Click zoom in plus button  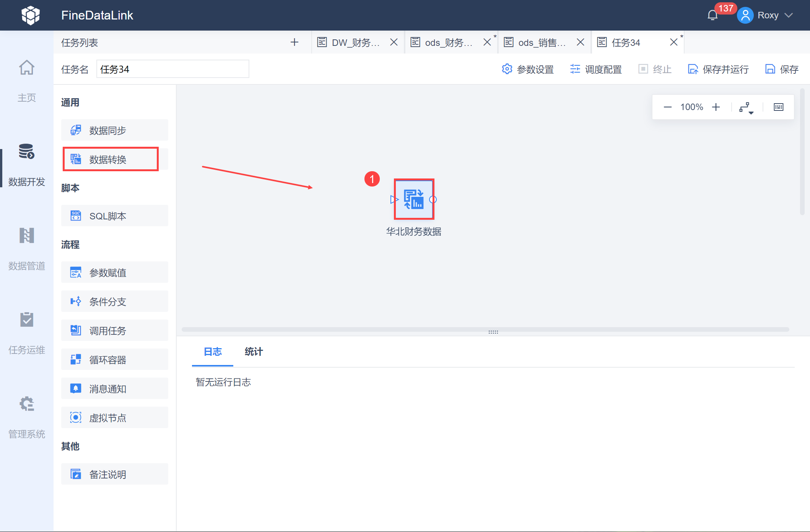pyautogui.click(x=716, y=107)
